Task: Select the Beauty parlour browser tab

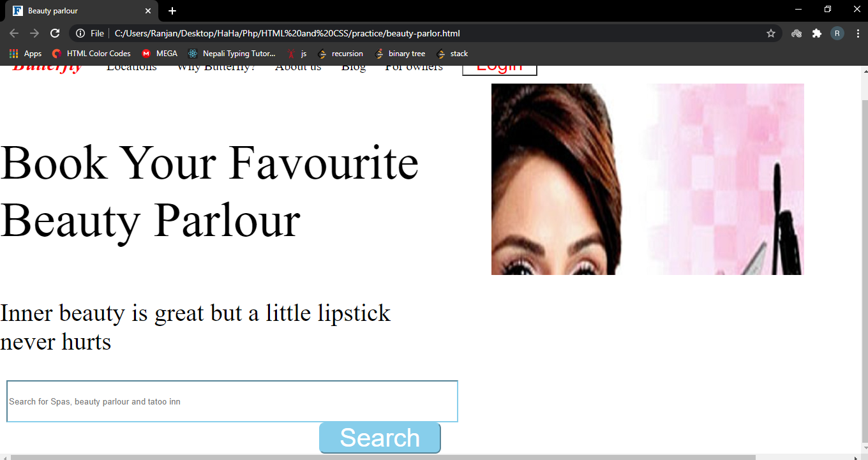Action: [x=80, y=11]
